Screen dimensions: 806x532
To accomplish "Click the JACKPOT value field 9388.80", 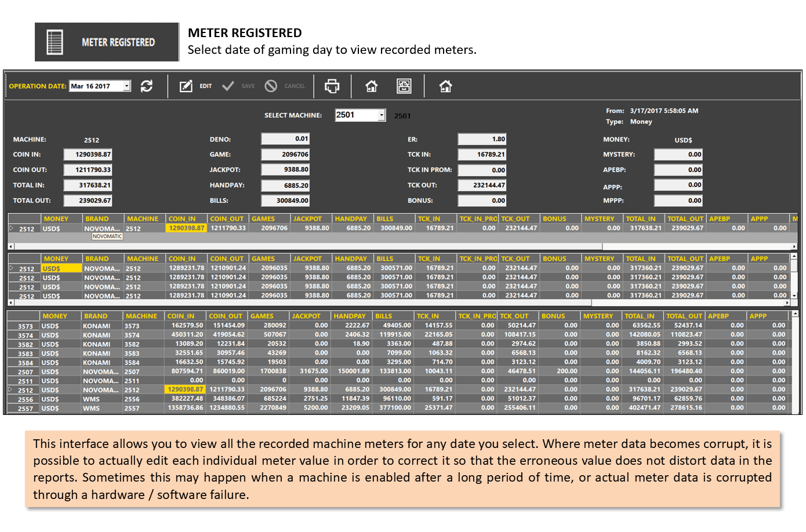I will 285,170.
